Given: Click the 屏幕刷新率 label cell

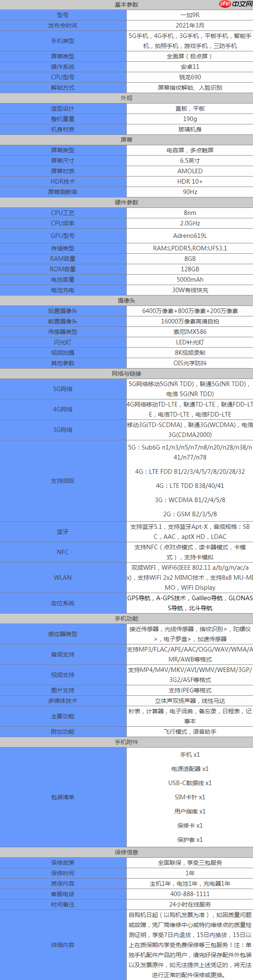Looking at the screenshot, I should point(63,192).
